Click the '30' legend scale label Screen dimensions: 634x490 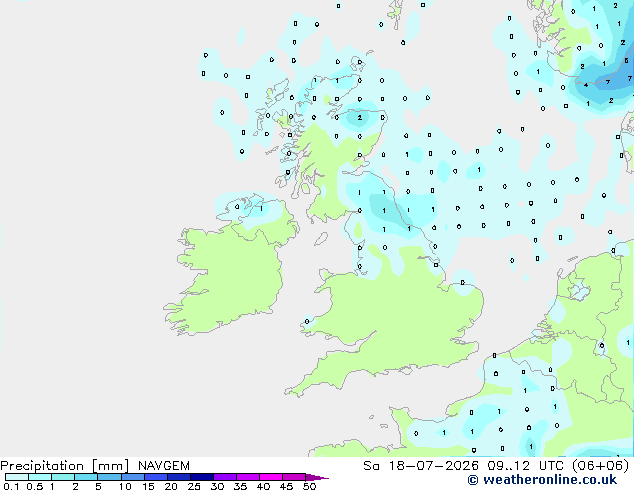click(217, 486)
